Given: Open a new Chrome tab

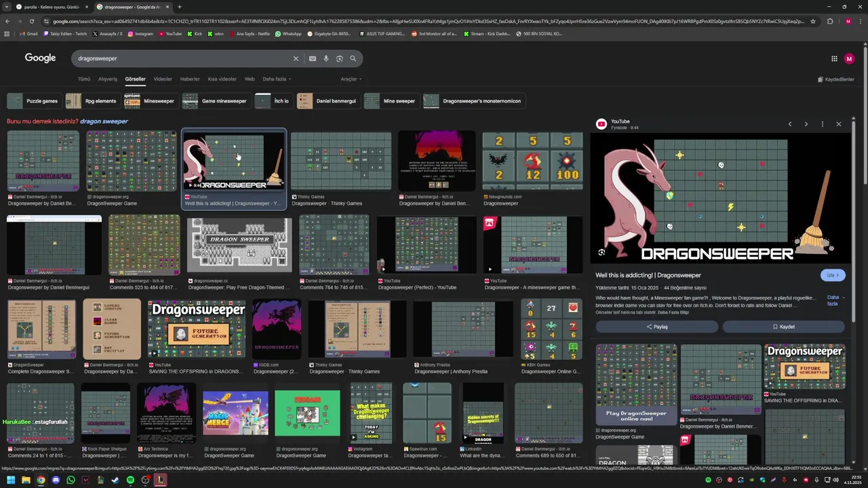Looking at the screenshot, I should (180, 7).
